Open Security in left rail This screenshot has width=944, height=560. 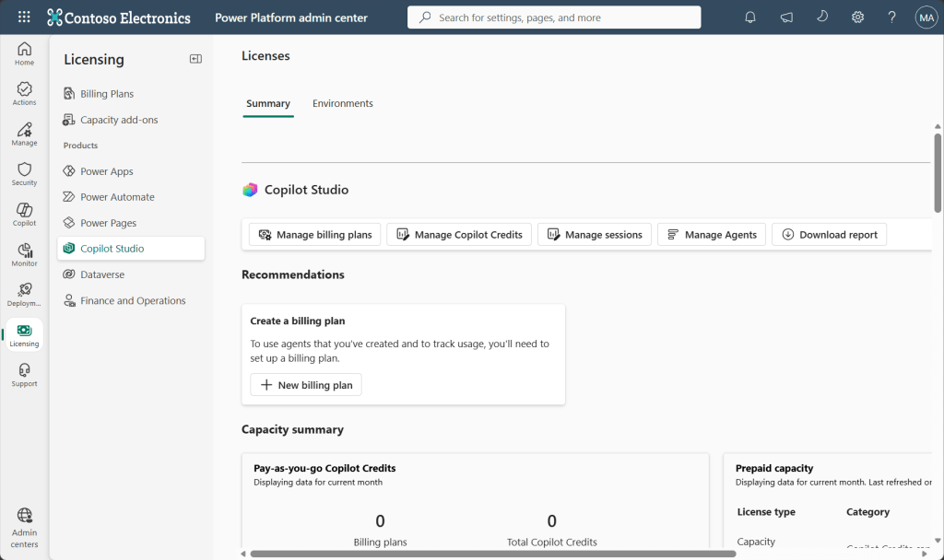[24, 174]
